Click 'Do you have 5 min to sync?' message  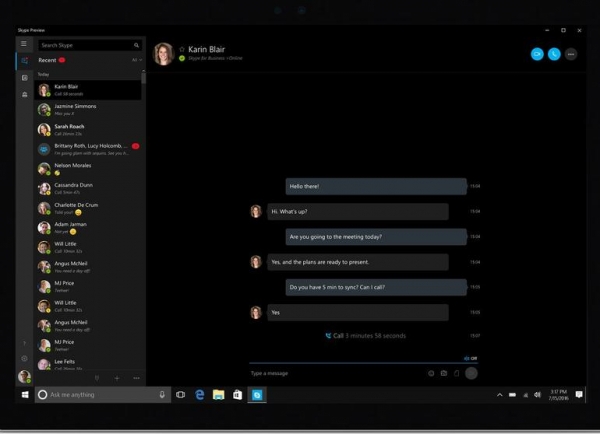(x=376, y=287)
